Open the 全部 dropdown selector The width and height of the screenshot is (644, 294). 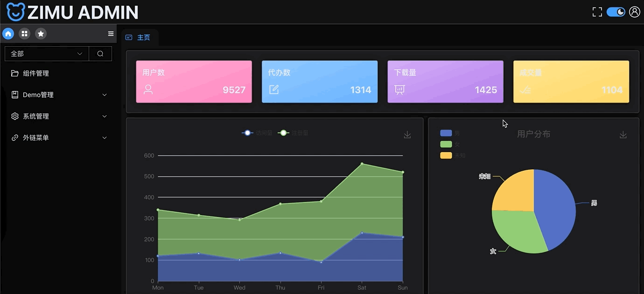(x=47, y=54)
